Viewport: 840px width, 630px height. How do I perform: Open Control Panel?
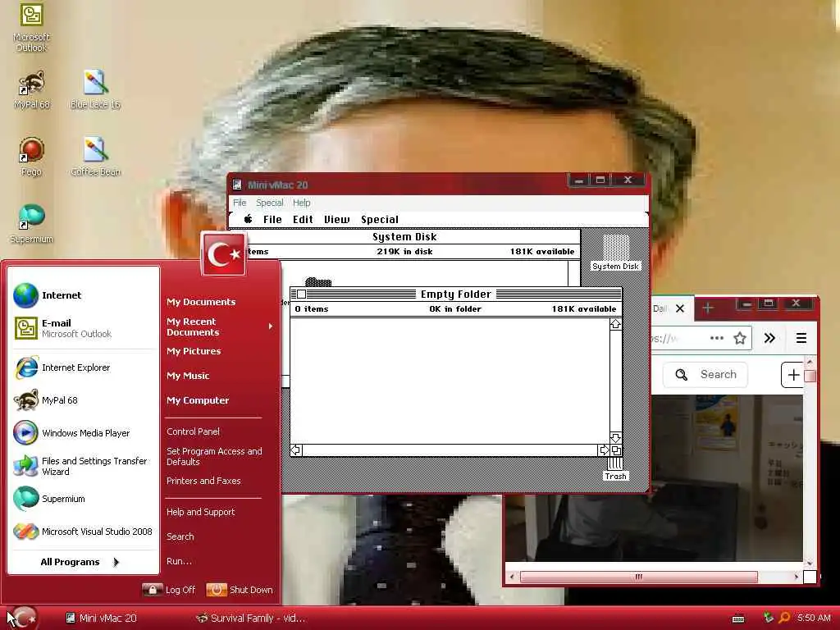(x=193, y=431)
